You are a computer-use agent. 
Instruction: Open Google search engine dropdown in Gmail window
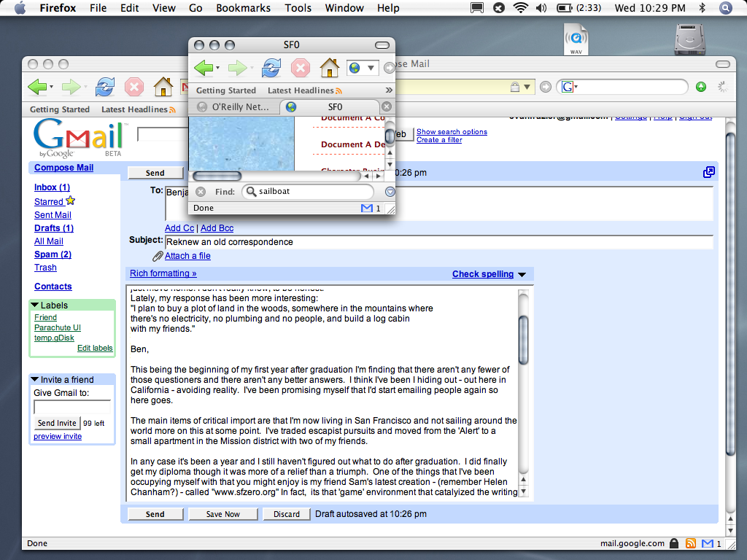[x=570, y=87]
